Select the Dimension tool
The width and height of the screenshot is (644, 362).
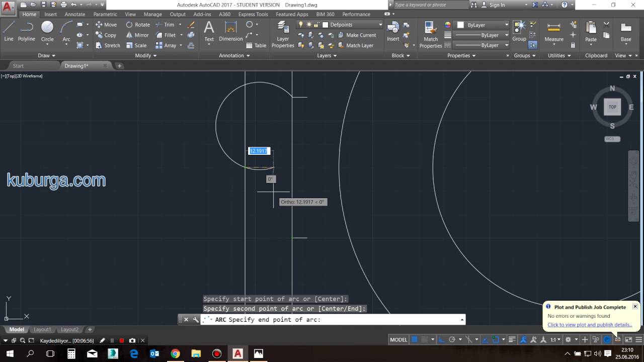point(231,31)
